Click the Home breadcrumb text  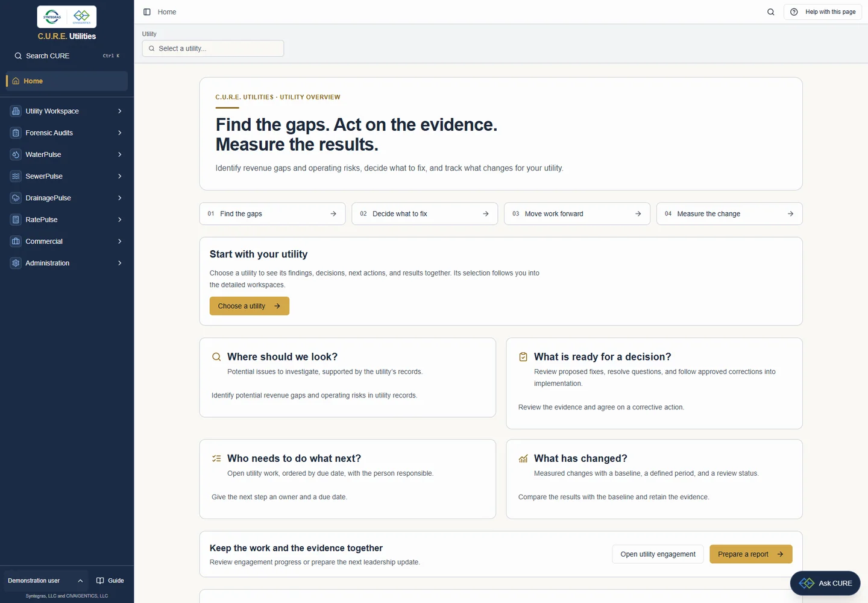167,12
